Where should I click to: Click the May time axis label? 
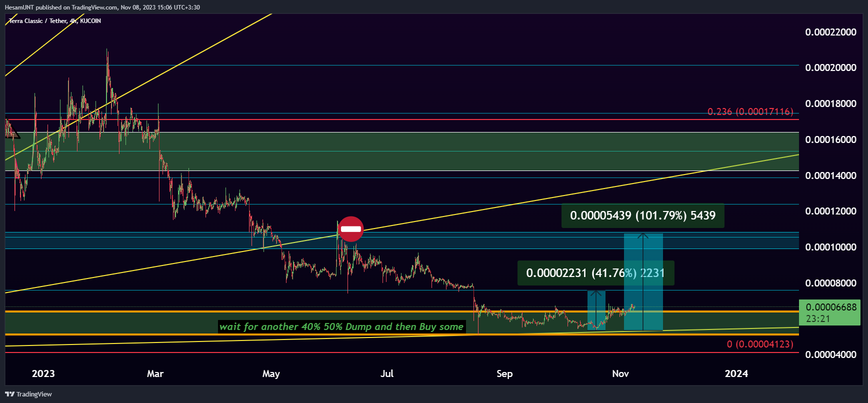click(271, 373)
